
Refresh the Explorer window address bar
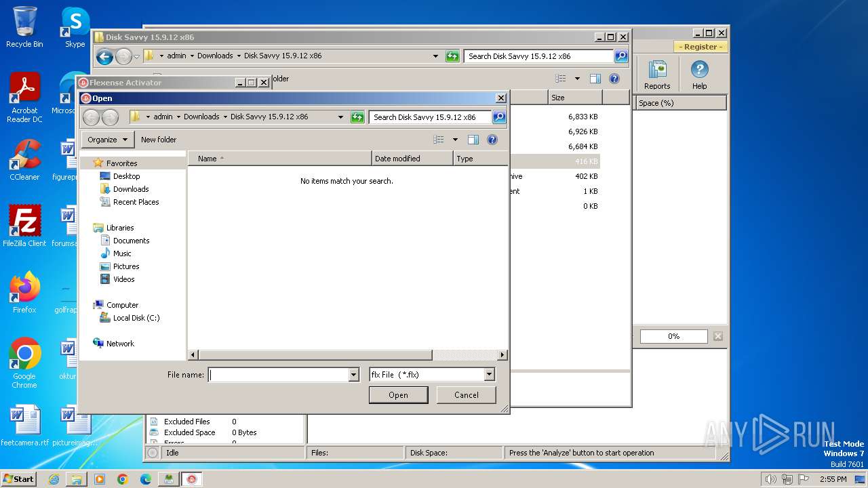[452, 56]
